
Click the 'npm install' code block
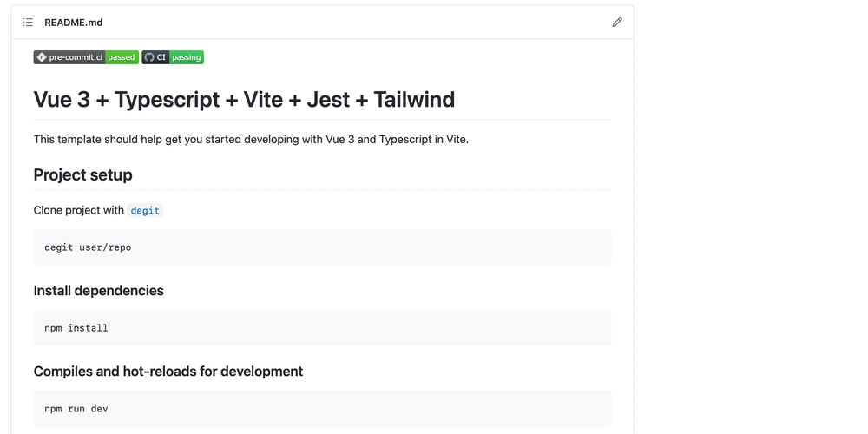click(322, 328)
